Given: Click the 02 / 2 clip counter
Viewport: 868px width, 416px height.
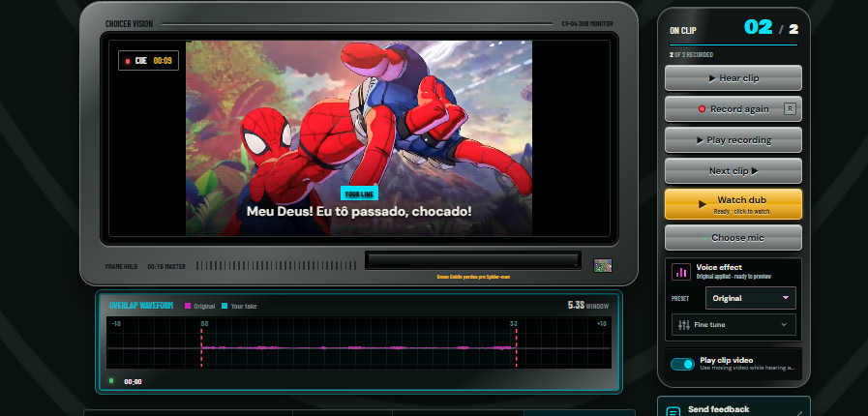Looking at the screenshot, I should [770, 28].
